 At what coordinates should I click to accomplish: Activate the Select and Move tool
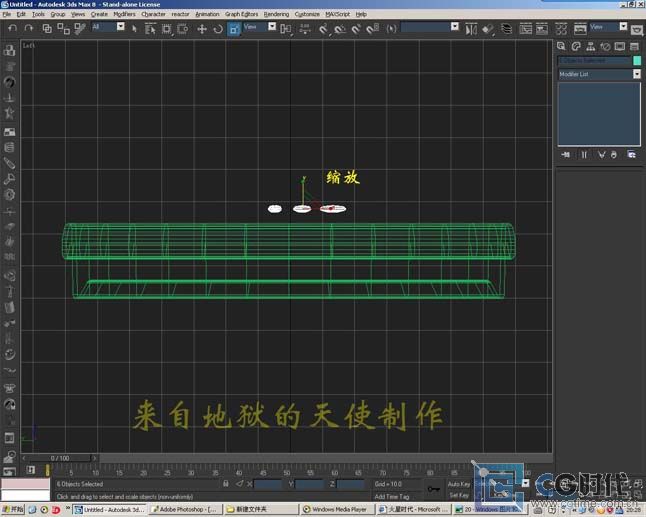[201, 29]
